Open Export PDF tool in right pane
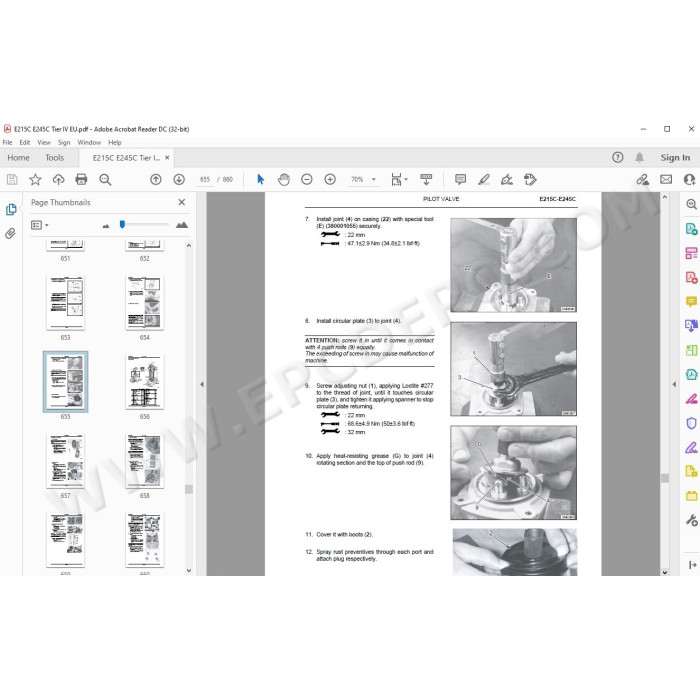This screenshot has width=700, height=700. coord(691,229)
